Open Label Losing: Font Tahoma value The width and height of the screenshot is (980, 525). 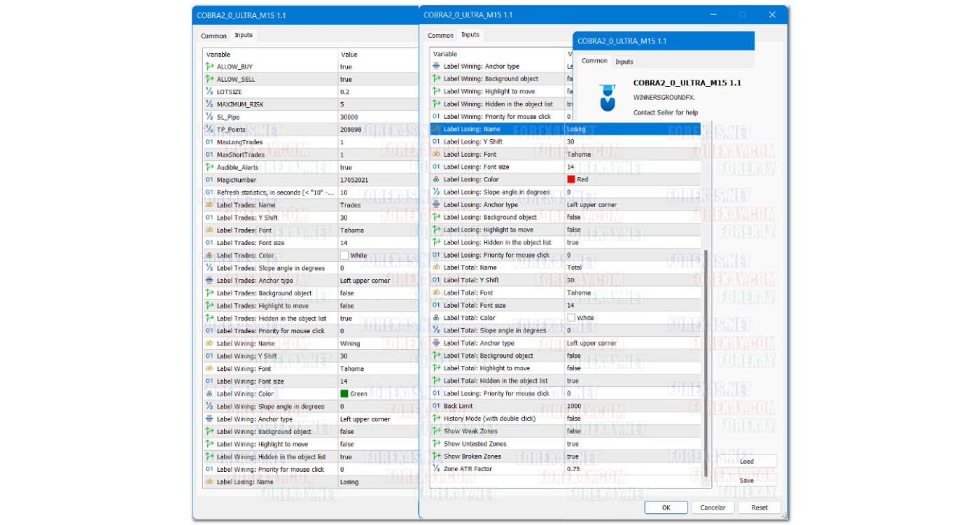coord(578,155)
